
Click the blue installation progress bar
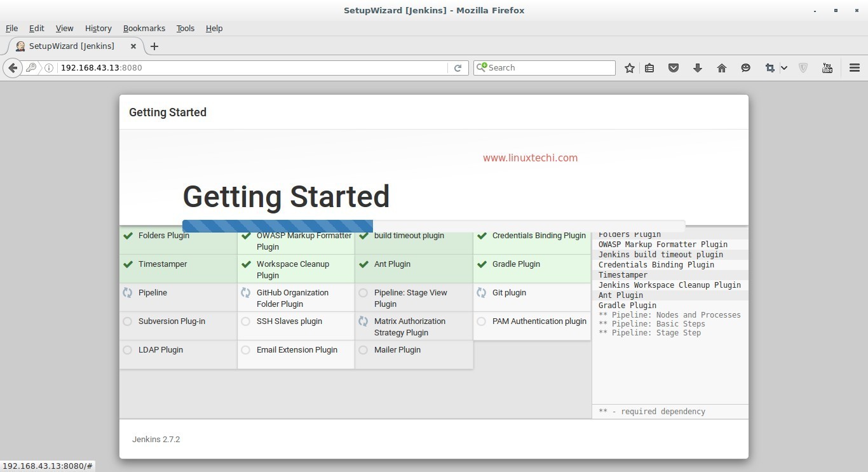tap(278, 225)
